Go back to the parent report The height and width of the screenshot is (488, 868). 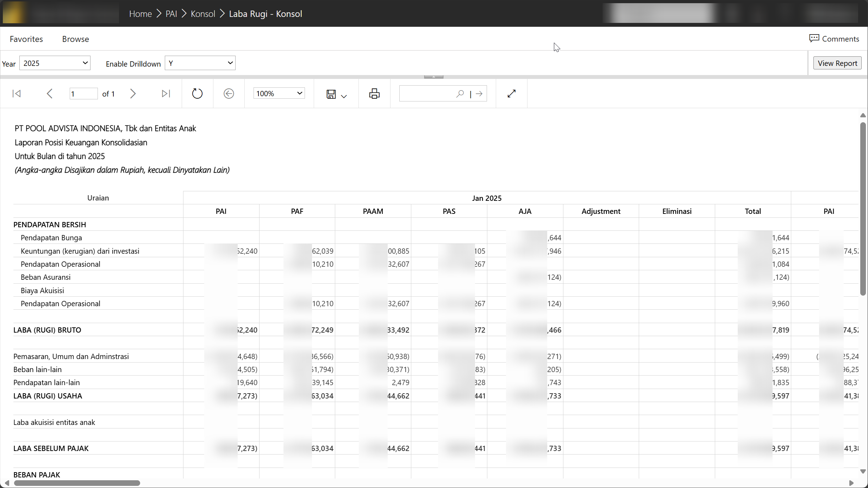point(229,94)
